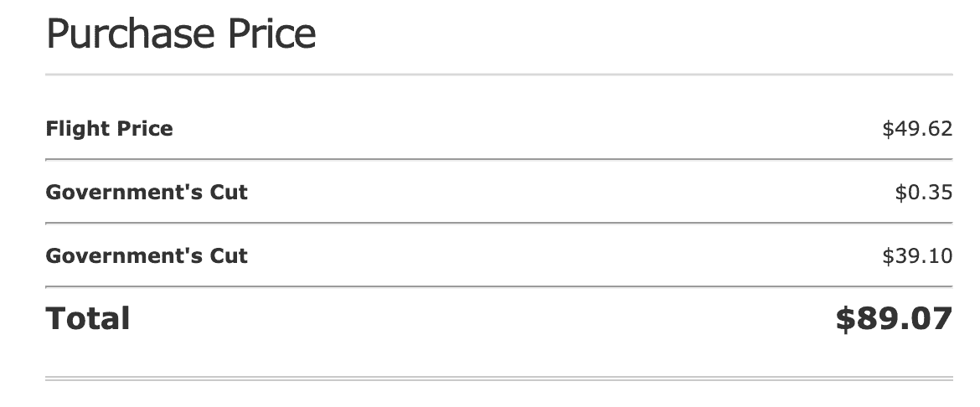
Task: Click the bold Total label
Action: tap(88, 318)
